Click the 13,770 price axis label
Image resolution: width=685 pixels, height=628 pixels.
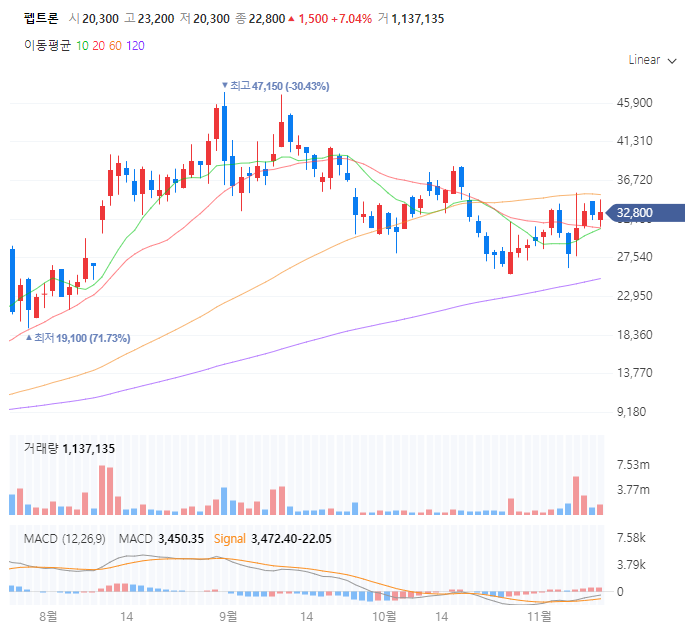pyautogui.click(x=634, y=373)
